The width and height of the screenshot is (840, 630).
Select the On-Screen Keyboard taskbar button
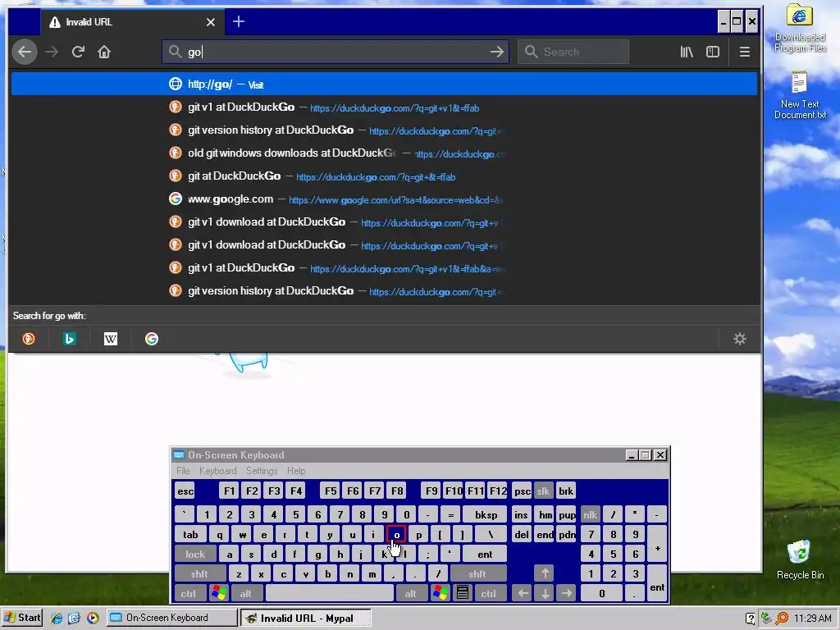[171, 618]
